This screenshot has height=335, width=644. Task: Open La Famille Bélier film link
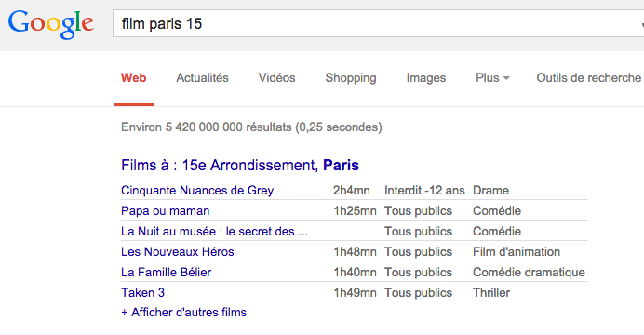(166, 272)
